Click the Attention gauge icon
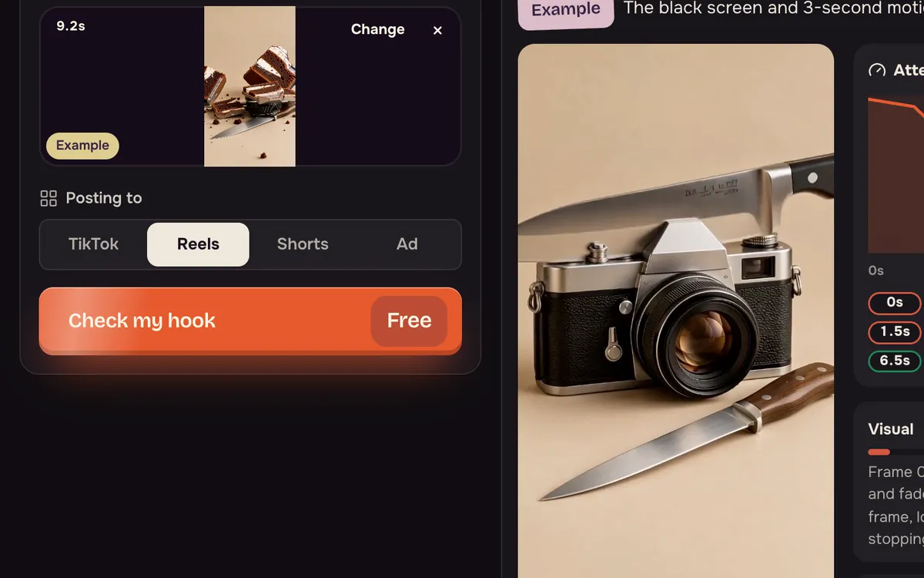This screenshot has width=924, height=578. (877, 70)
